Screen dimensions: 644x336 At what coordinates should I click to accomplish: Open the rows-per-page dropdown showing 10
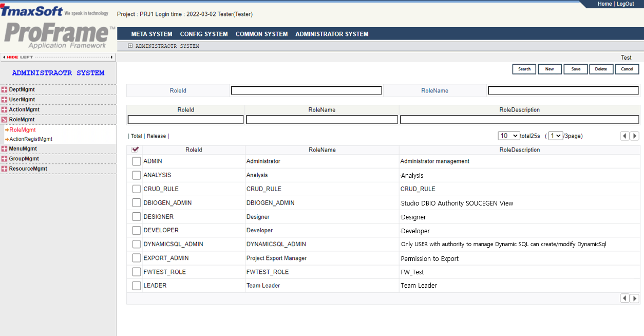point(508,136)
